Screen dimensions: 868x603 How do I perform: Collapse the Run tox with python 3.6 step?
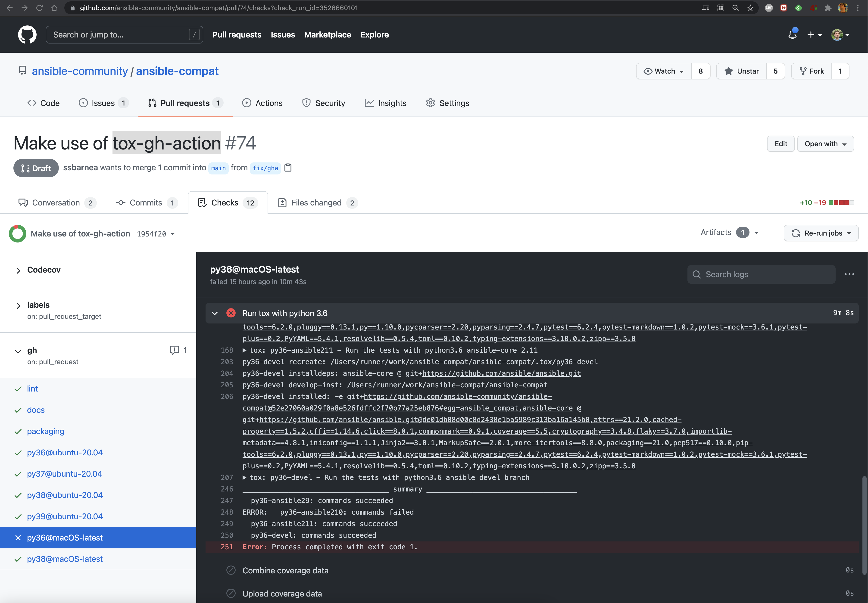point(215,313)
